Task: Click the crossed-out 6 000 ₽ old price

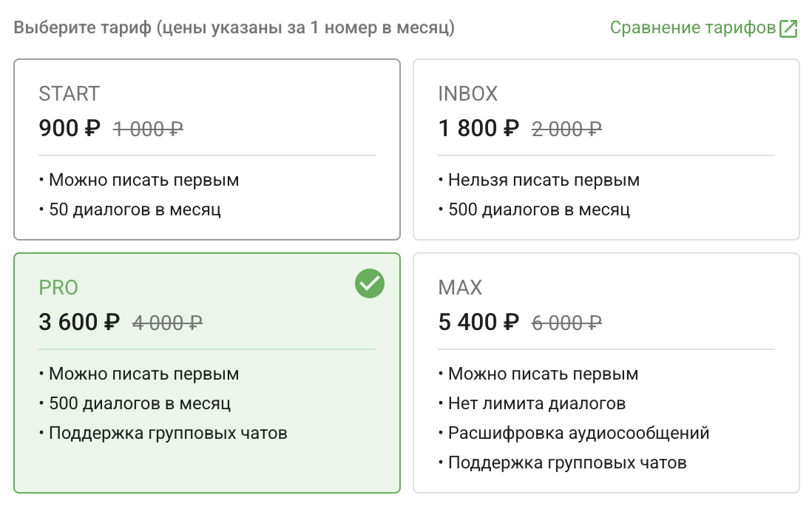Action: [x=566, y=323]
